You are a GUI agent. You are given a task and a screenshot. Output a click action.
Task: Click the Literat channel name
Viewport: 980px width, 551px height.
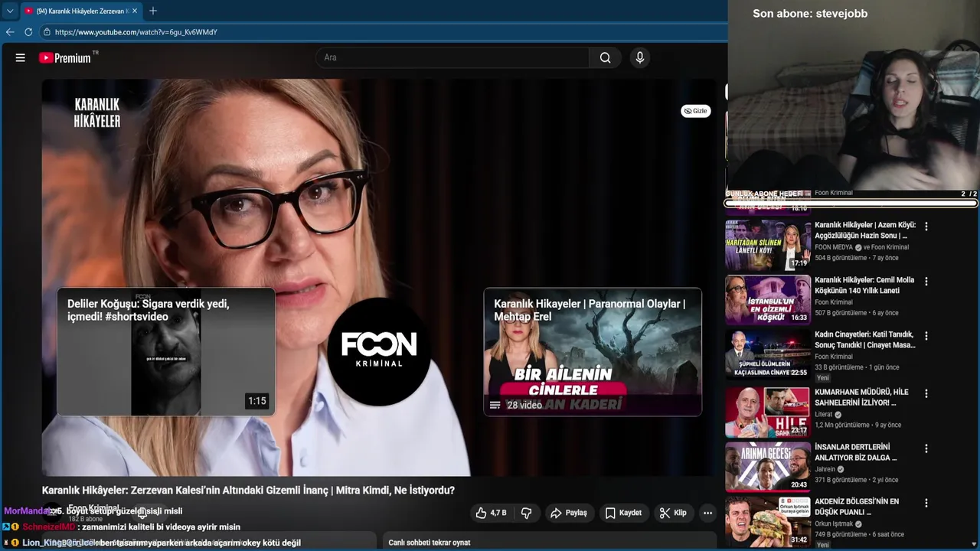pos(823,414)
